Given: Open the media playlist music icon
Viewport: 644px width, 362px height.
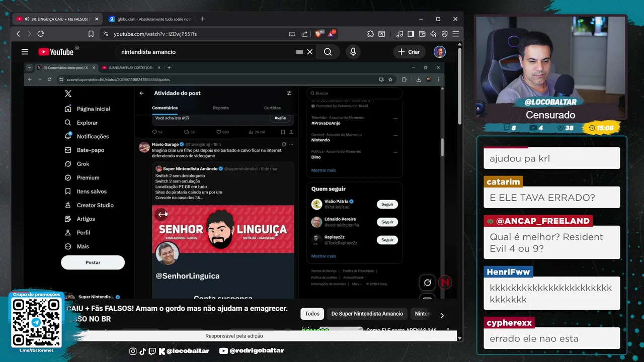Looking at the screenshot, I should point(399,34).
